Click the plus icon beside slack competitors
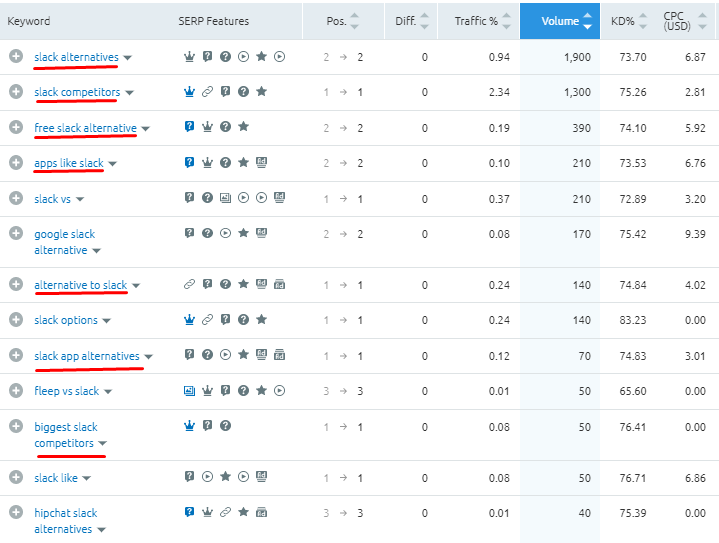The height and width of the screenshot is (543, 719). tap(16, 91)
